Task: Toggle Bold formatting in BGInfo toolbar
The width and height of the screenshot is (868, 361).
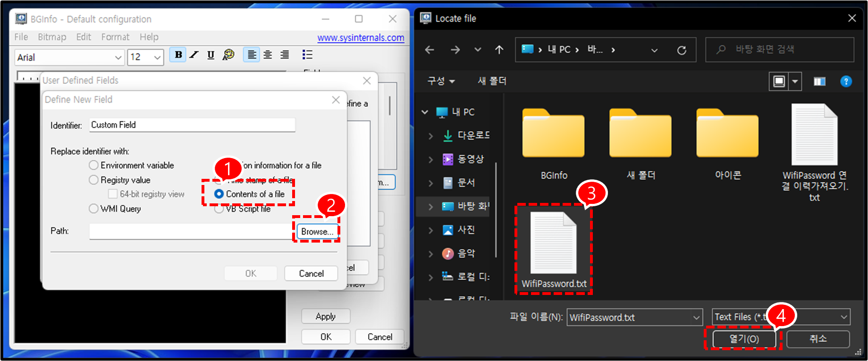Action: [x=178, y=55]
